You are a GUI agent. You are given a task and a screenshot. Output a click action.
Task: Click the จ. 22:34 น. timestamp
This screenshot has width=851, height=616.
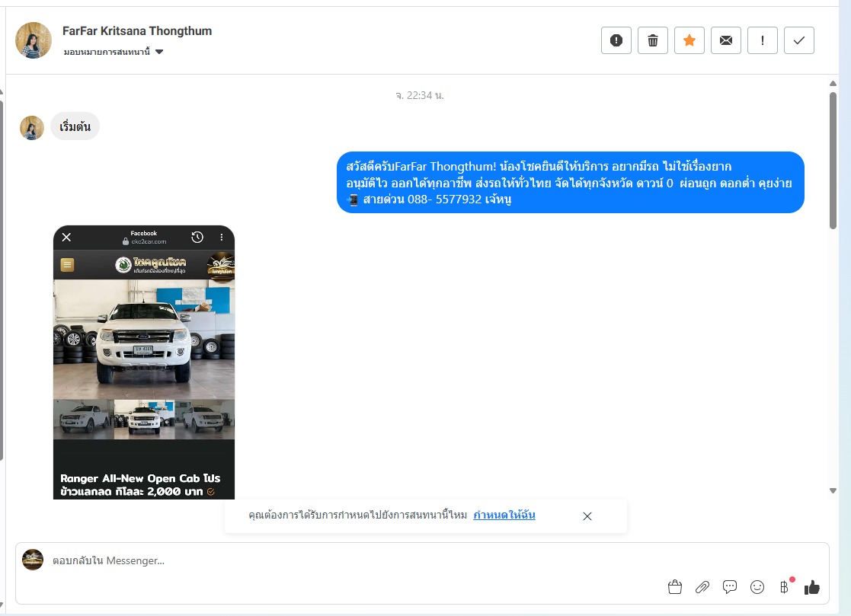click(420, 95)
